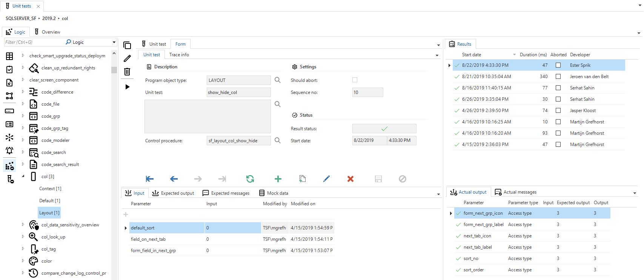This screenshot has width=644, height=280.
Task: Click the green add record plus icon
Action: [278, 179]
